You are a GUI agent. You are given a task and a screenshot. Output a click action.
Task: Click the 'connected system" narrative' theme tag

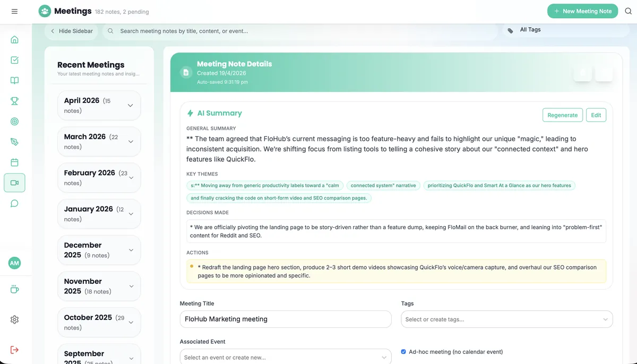[x=383, y=186]
